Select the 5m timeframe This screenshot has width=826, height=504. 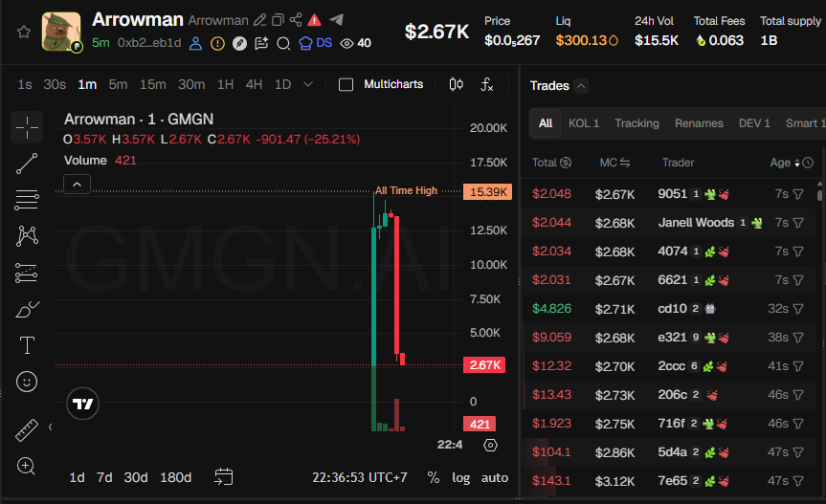pos(118,84)
